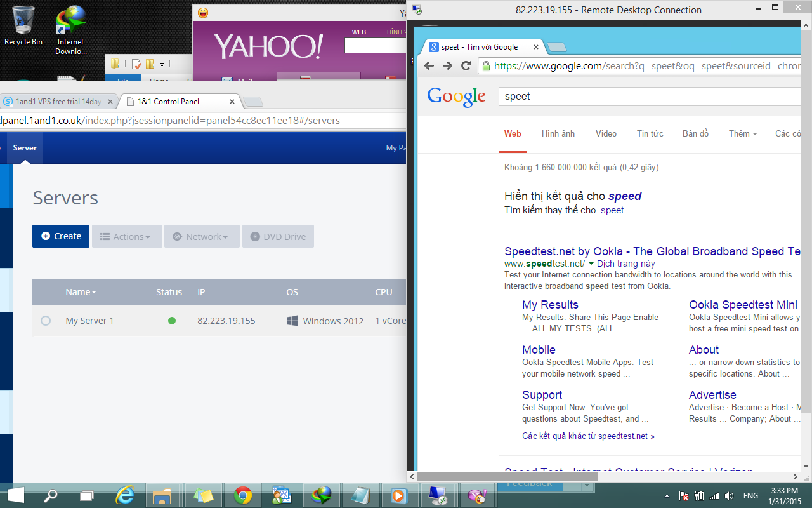Open the orange media player taskbar icon
This screenshot has height=508, width=812.
coord(399,495)
